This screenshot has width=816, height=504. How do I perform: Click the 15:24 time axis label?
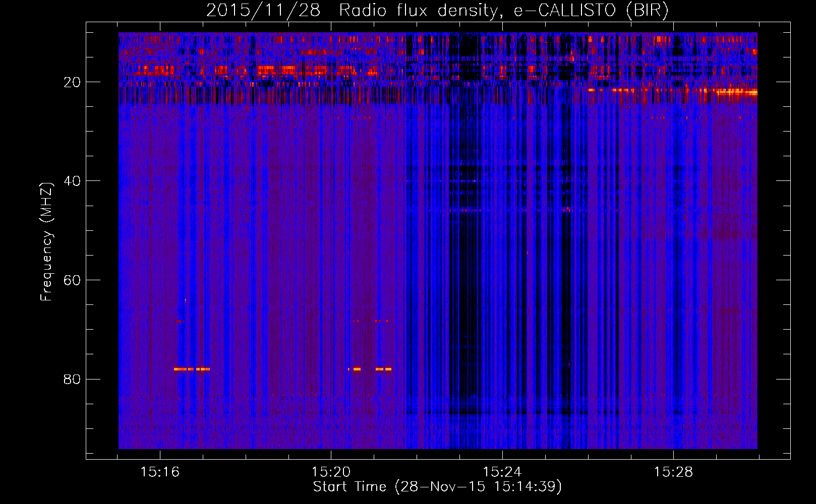pyautogui.click(x=502, y=472)
